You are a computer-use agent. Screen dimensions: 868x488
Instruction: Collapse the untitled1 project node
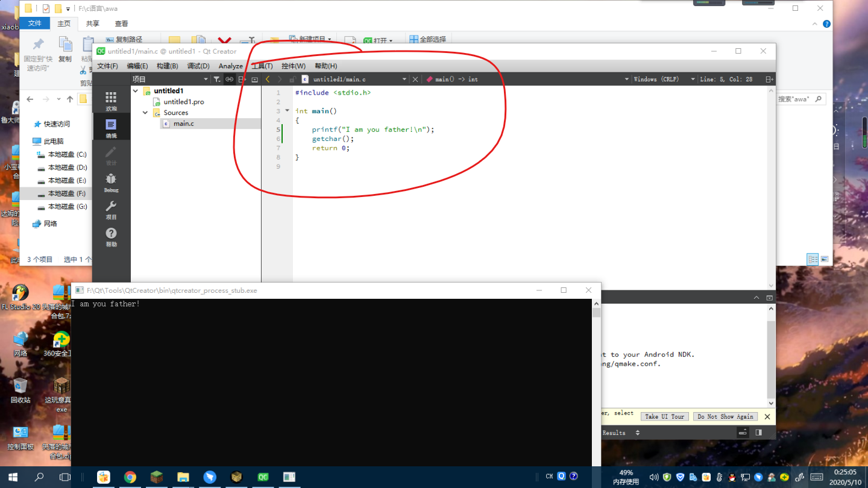coord(136,91)
